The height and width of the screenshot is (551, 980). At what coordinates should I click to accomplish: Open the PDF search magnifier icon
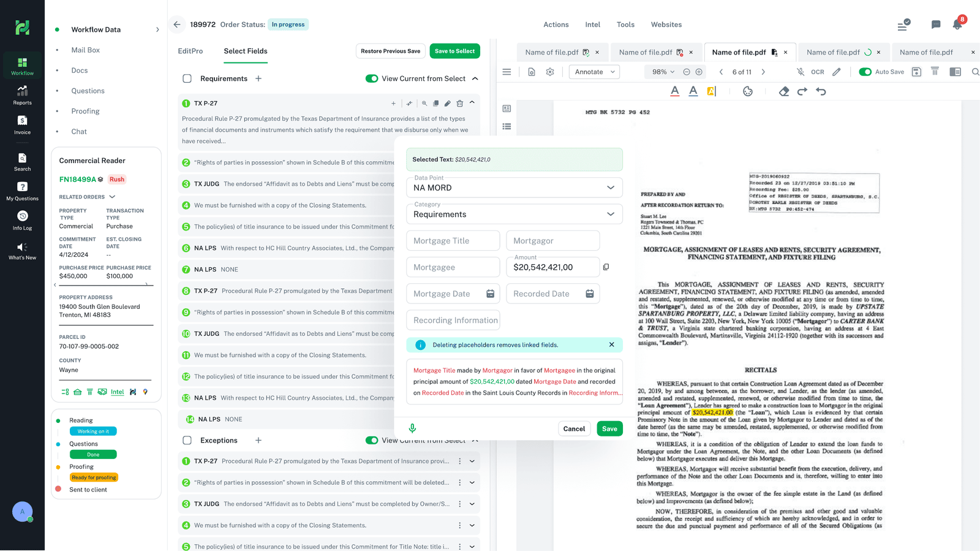point(975,72)
